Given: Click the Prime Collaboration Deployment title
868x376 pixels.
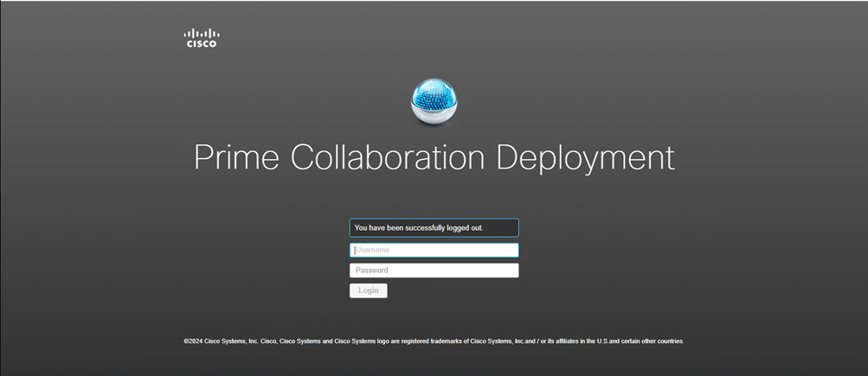Looking at the screenshot, I should (x=434, y=158).
